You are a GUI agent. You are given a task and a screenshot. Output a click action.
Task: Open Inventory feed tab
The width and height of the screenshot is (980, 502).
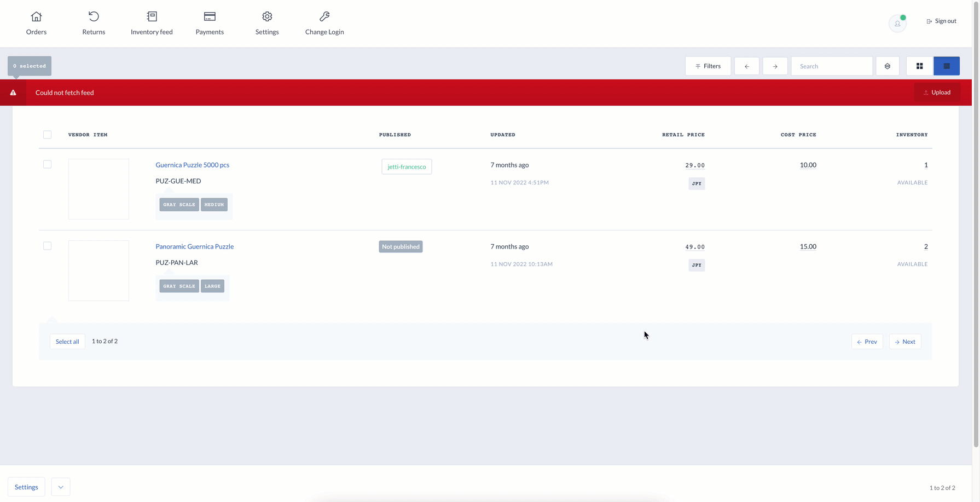pos(152,24)
